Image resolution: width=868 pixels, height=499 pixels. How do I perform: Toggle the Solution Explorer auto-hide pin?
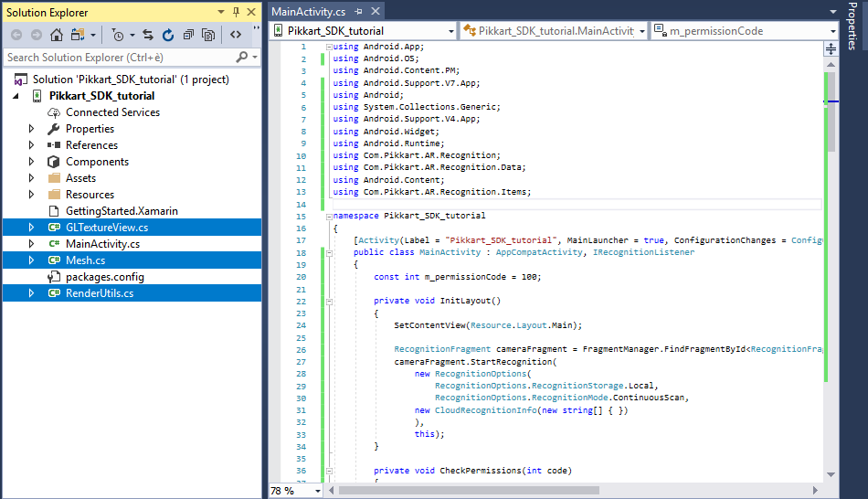[x=237, y=12]
